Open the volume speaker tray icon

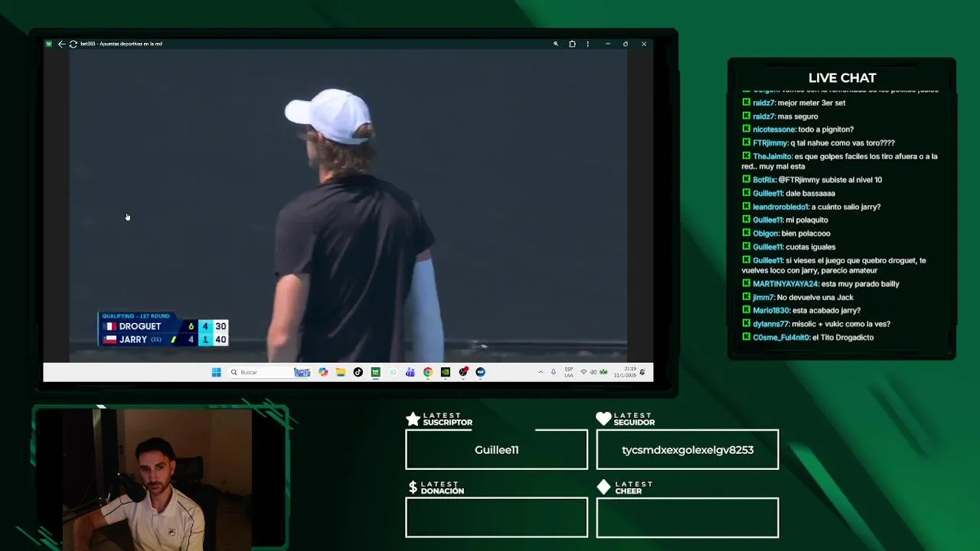coord(593,372)
